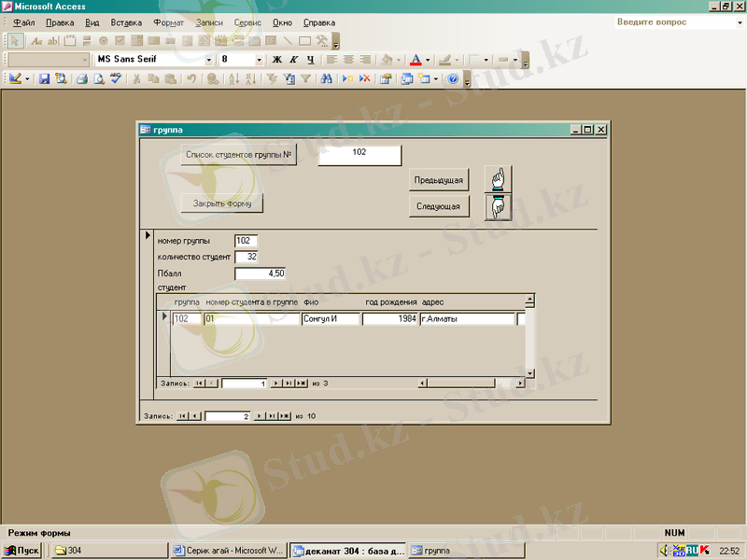Click the Delete Record toolbar icon
Viewport: 747px width, 560px height.
[365, 79]
